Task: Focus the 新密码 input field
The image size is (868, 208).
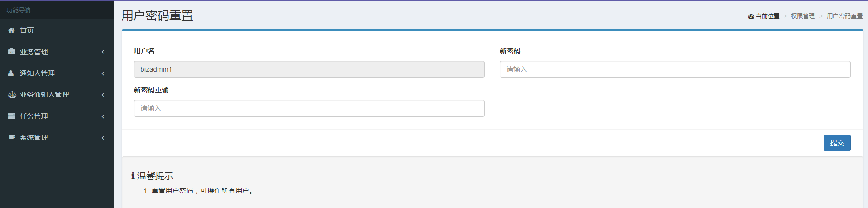Action: [675, 69]
